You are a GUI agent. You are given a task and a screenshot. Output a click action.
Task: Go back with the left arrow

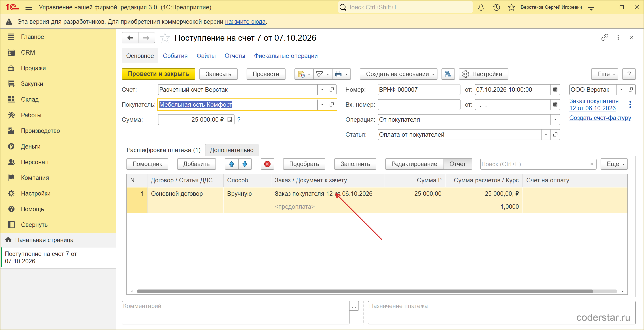coord(130,38)
